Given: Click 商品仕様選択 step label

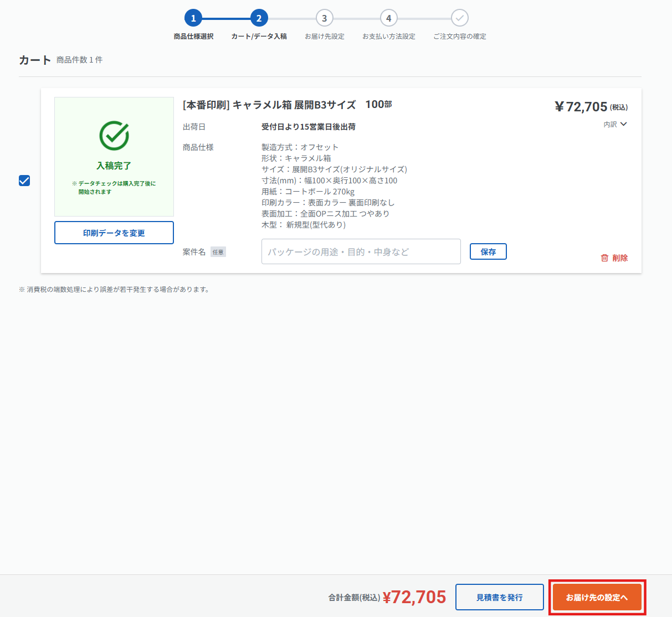Looking at the screenshot, I should [193, 37].
